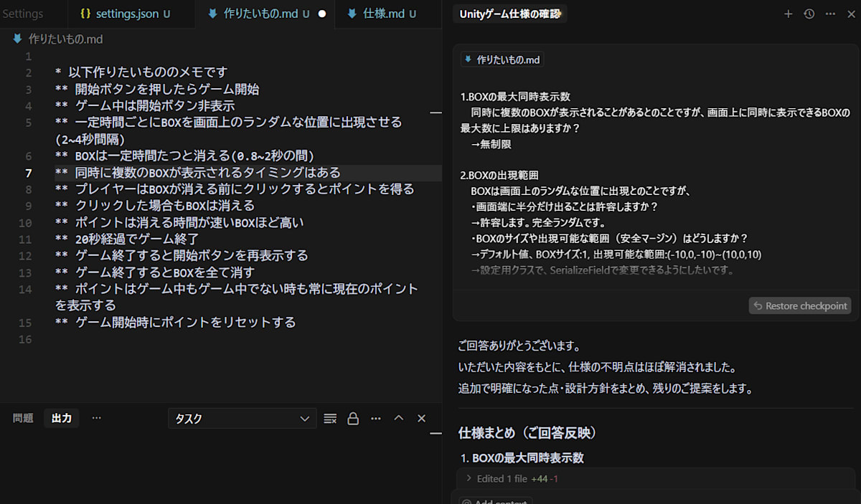Screen dimensions: 861x504
Task: Select the Unityゲーム仕様の確認 chat tab
Action: (510, 14)
